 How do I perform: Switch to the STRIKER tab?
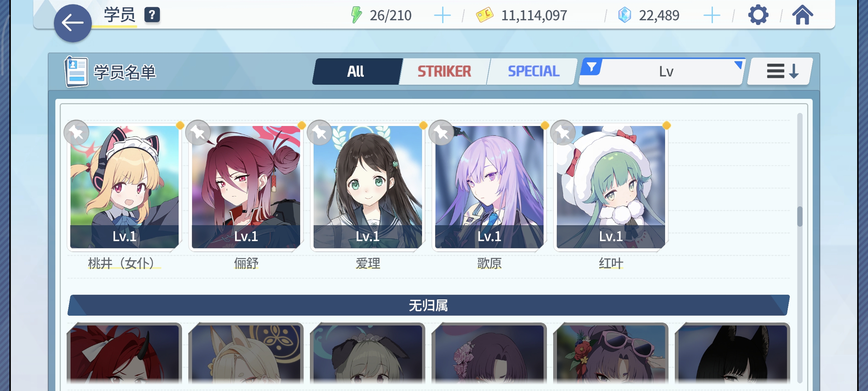click(x=444, y=71)
